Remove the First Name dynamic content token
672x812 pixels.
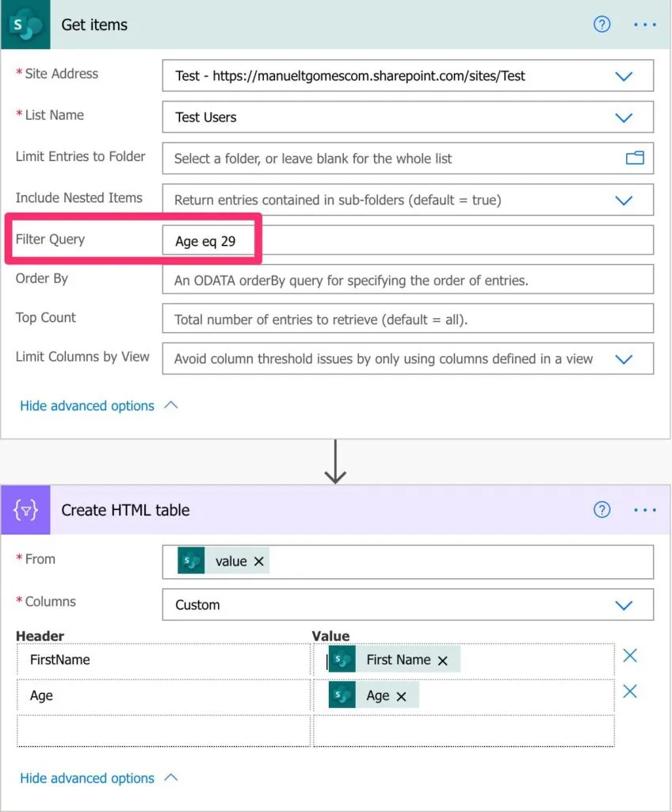click(443, 661)
